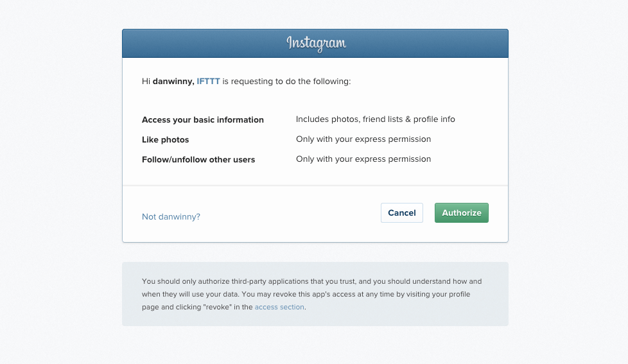Select the "Access your basic information" permission label

click(203, 120)
